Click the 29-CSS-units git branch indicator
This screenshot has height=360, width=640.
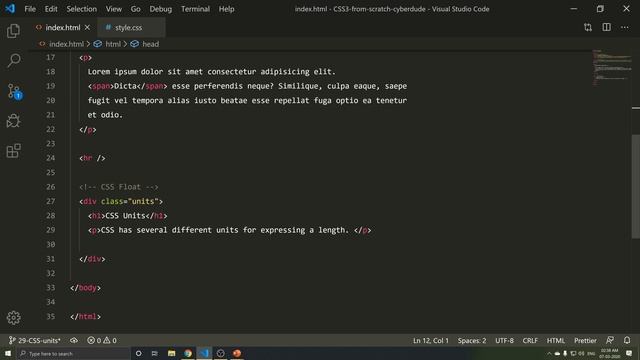coord(35,340)
